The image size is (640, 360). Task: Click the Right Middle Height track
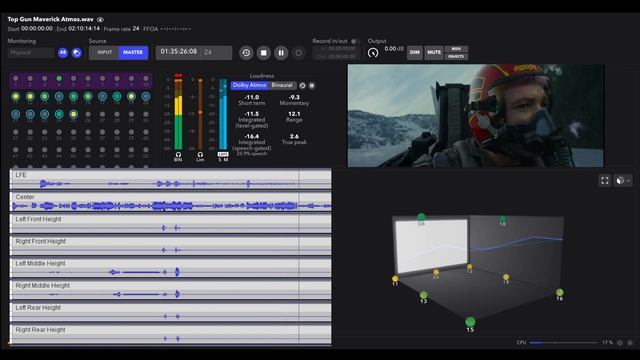click(171, 290)
